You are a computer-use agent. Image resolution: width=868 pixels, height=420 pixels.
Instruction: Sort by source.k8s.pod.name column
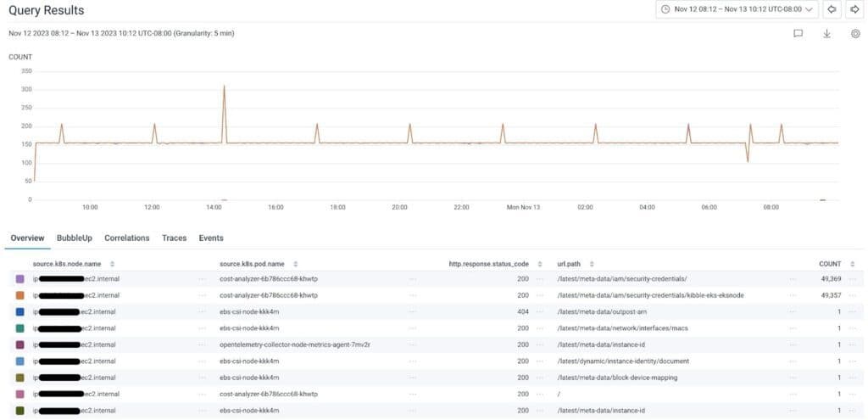click(295, 264)
